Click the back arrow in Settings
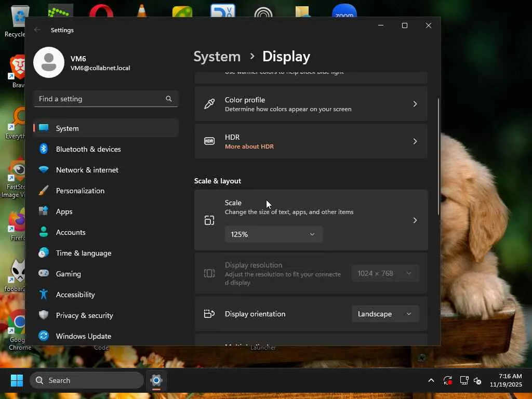Image resolution: width=532 pixels, height=399 pixels. tap(37, 30)
